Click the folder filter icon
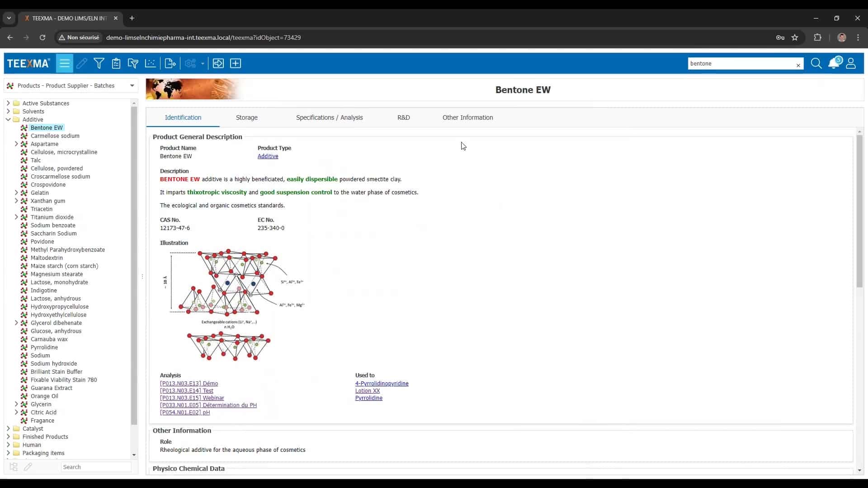868x488 pixels. tap(133, 63)
